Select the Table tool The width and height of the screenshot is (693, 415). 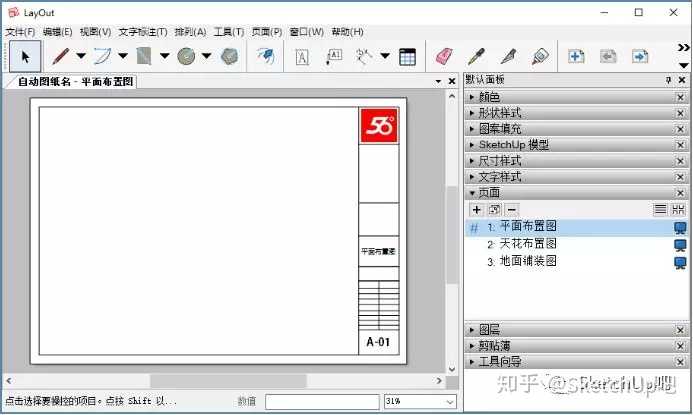pos(407,57)
